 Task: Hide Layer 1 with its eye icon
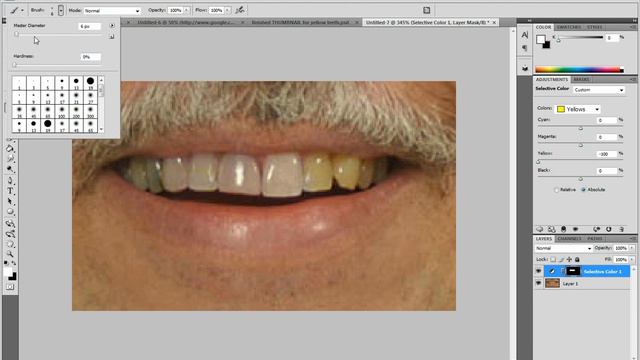pos(538,283)
